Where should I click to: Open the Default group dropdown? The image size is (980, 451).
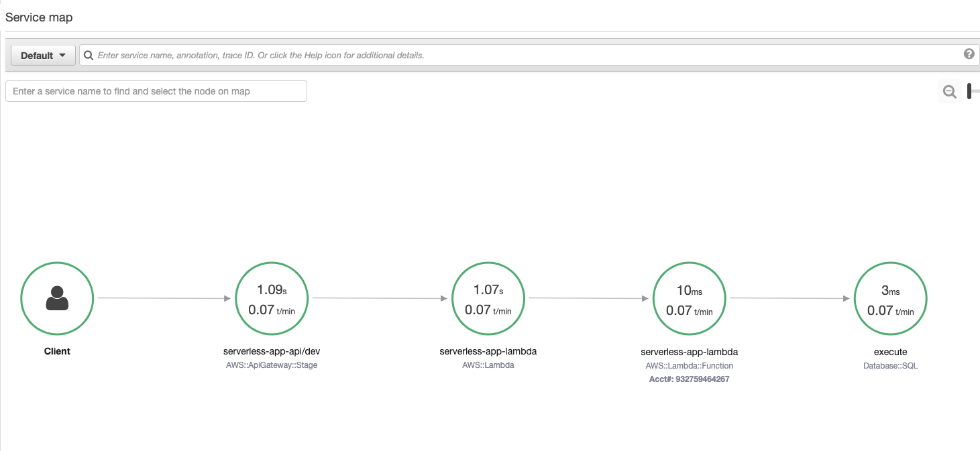[44, 55]
